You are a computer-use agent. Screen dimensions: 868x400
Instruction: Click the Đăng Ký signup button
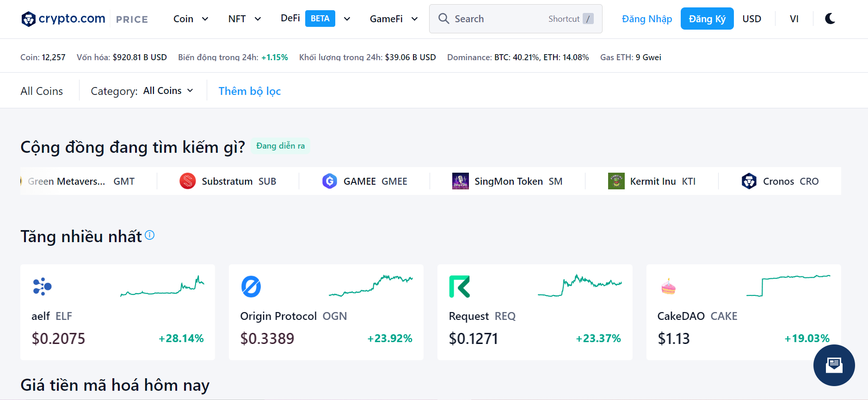point(707,19)
